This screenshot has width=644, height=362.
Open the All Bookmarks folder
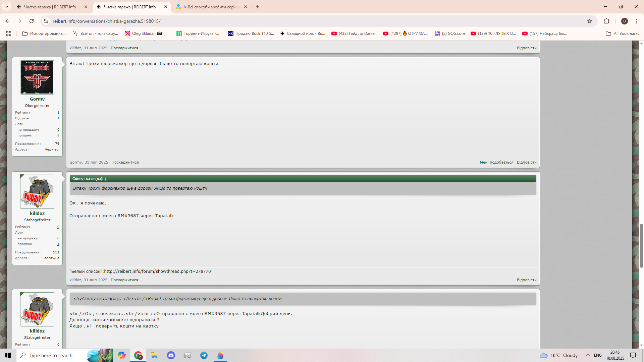(623, 34)
